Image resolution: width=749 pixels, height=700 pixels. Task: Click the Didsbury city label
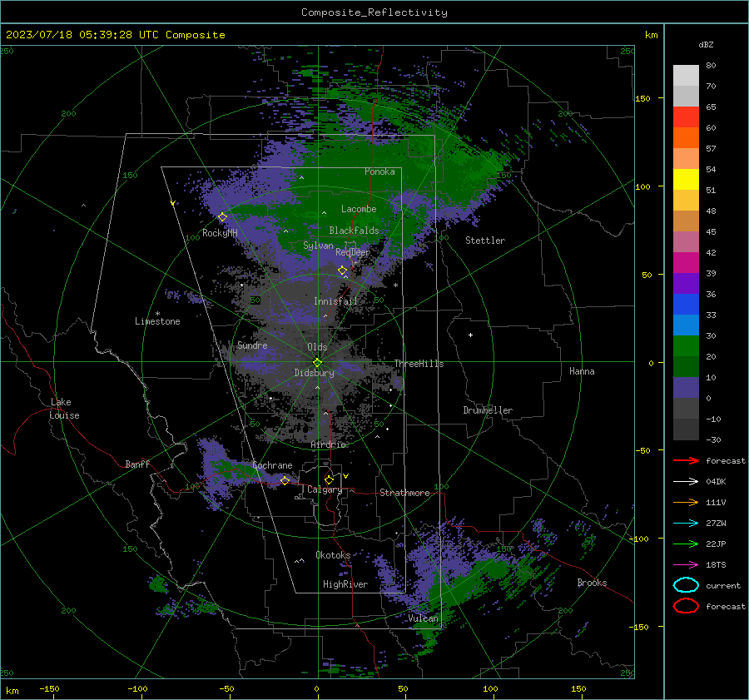pos(314,373)
